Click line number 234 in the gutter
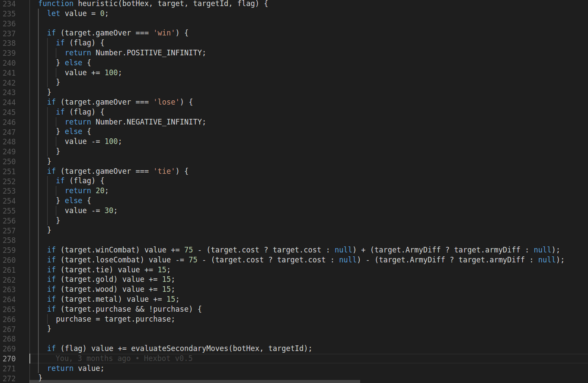The height and width of the screenshot is (383, 588). pyautogui.click(x=9, y=4)
